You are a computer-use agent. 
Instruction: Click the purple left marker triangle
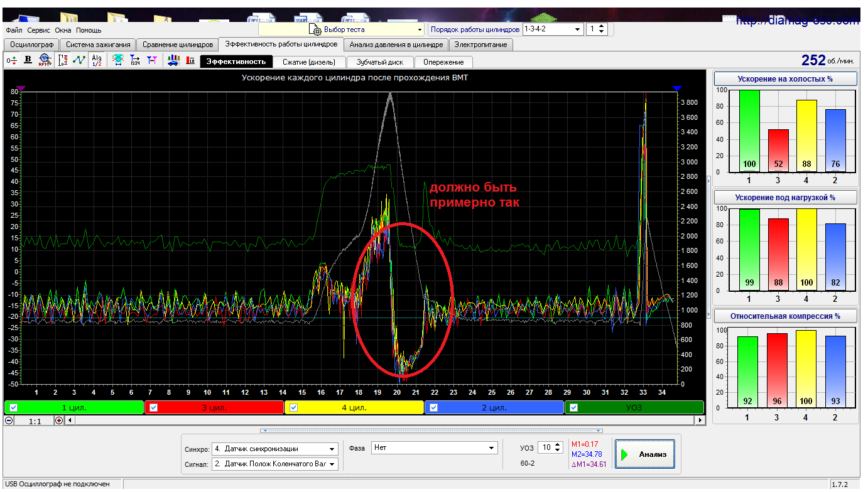tap(21, 89)
